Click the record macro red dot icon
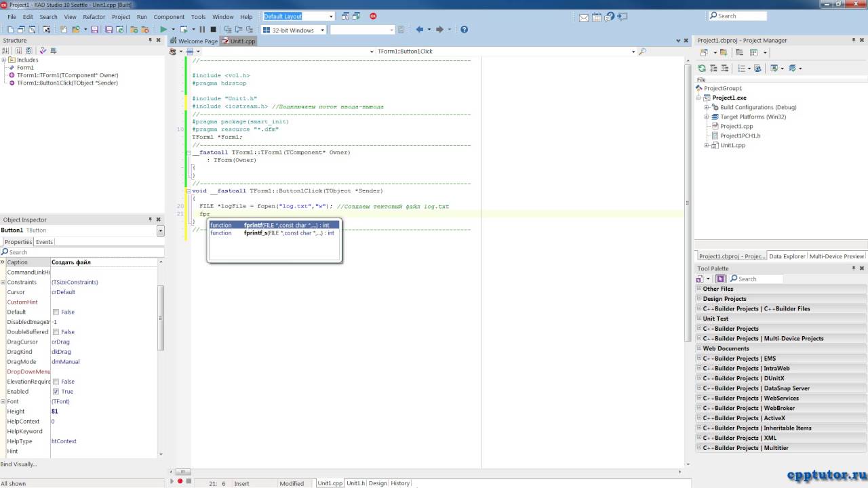The image size is (868, 488). (x=180, y=481)
